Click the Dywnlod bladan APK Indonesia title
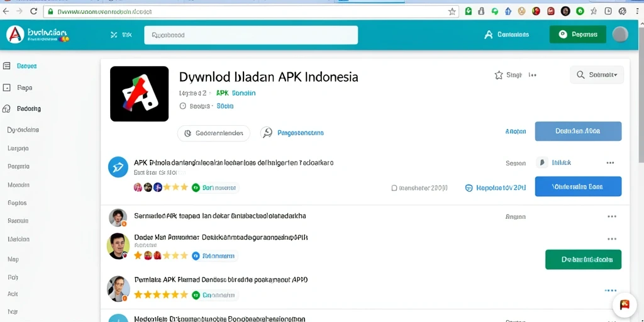The height and width of the screenshot is (322, 644). 269,77
